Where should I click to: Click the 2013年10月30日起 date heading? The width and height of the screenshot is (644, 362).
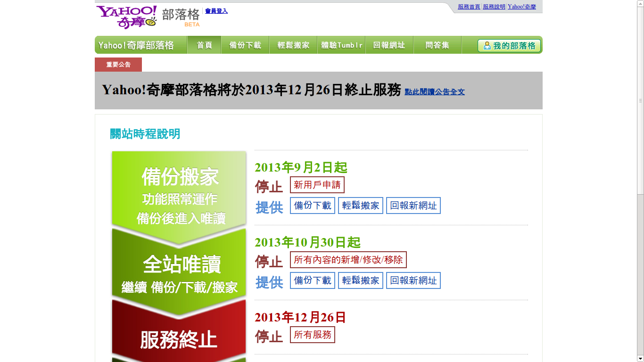pyautogui.click(x=307, y=242)
